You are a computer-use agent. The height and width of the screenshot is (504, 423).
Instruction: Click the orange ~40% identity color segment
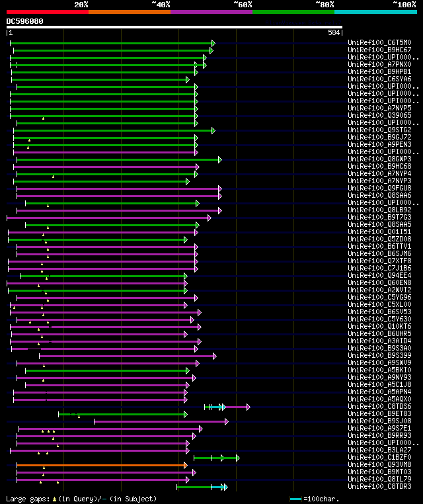(130, 12)
